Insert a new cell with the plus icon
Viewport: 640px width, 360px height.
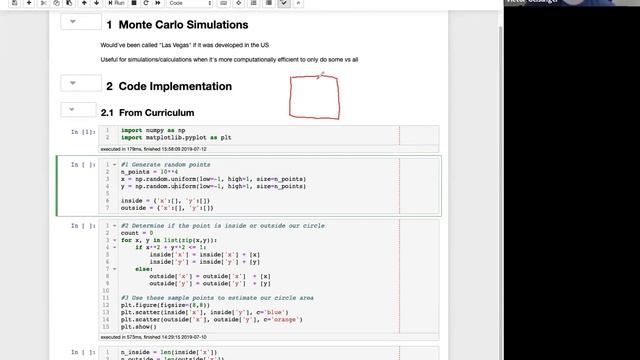pyautogui.click(x=29, y=3)
